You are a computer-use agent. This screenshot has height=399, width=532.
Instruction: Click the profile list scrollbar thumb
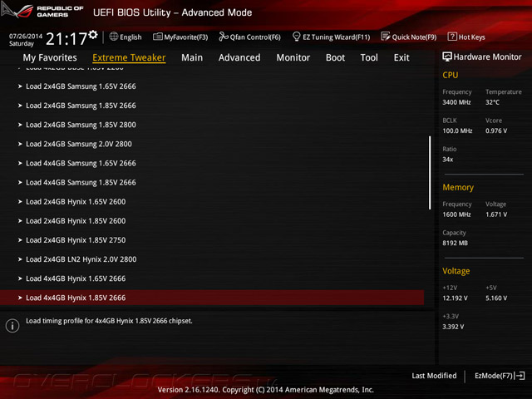(x=430, y=173)
